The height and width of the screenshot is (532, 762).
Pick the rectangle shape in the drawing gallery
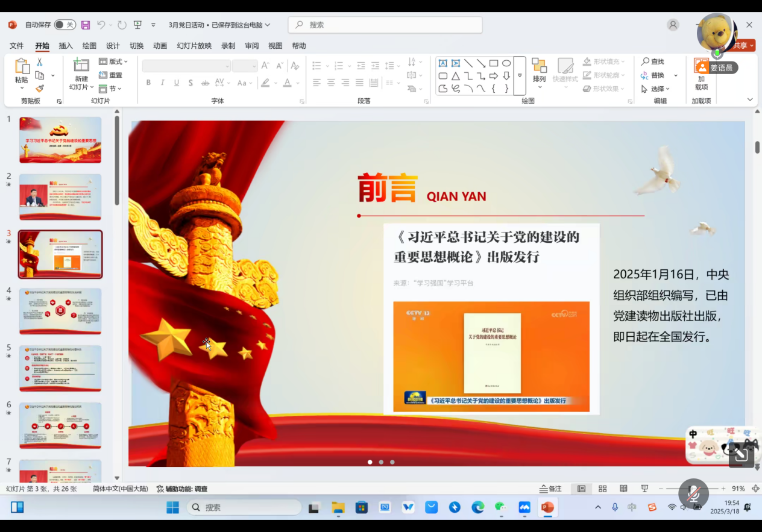[493, 63]
